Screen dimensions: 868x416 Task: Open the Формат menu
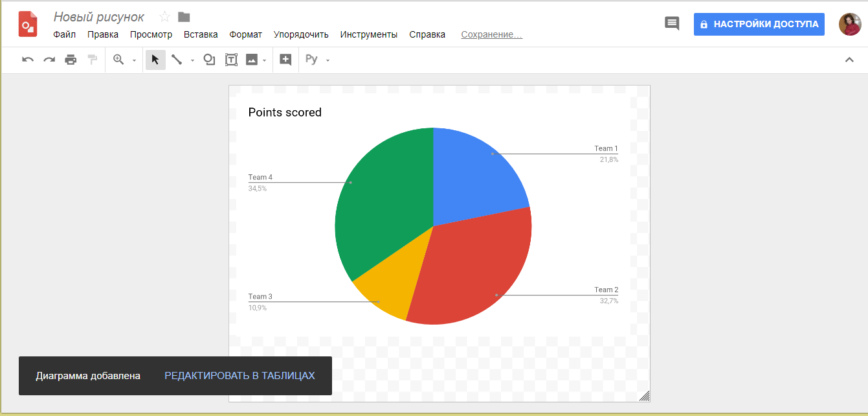[245, 35]
